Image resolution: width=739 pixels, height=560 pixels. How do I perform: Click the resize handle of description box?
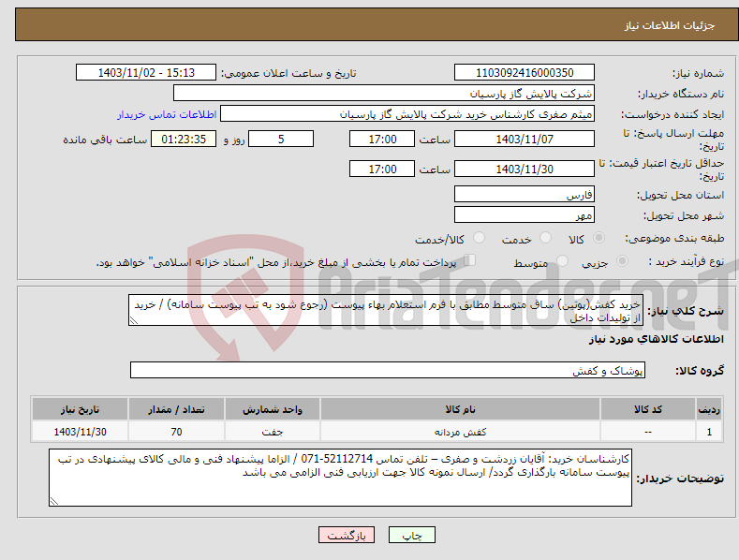(x=134, y=320)
